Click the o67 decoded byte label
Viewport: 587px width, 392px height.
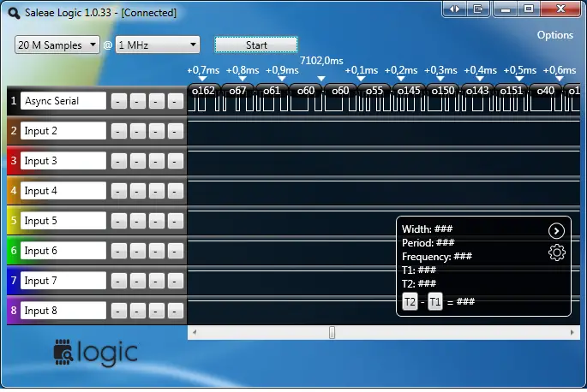pos(237,91)
